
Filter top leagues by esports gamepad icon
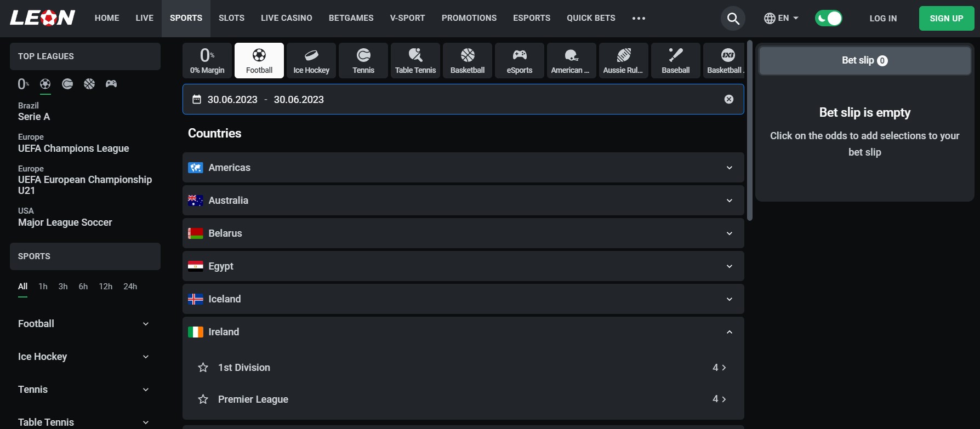111,84
